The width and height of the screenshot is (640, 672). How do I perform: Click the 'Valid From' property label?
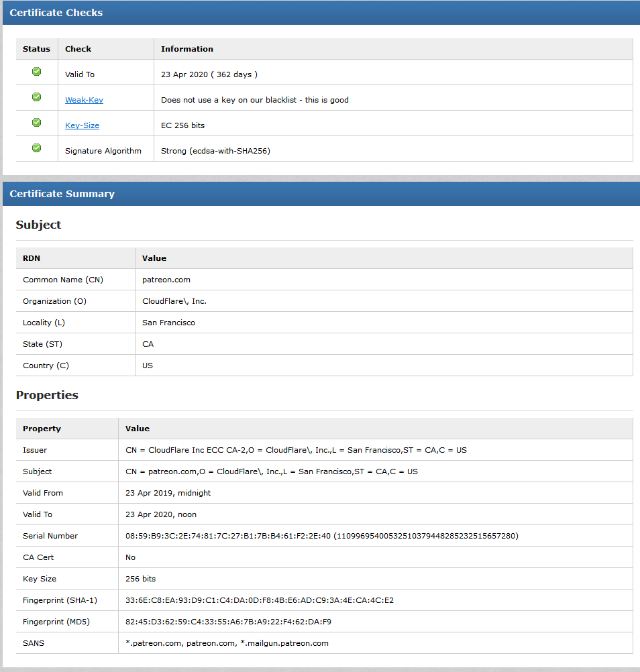click(43, 493)
